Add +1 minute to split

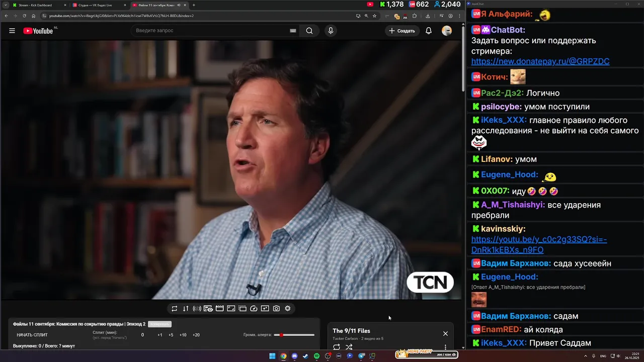click(x=160, y=335)
